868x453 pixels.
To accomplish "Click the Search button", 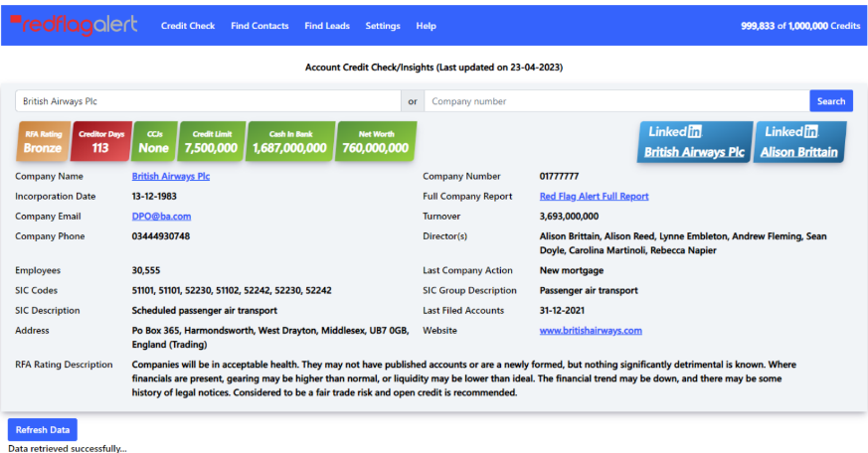I will 831,101.
